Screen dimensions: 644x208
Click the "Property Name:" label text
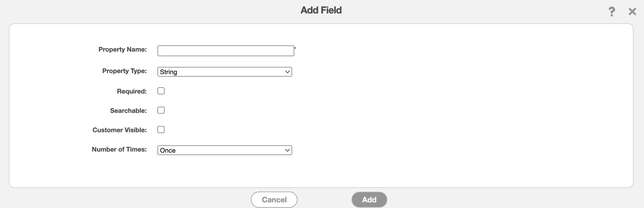tap(122, 49)
